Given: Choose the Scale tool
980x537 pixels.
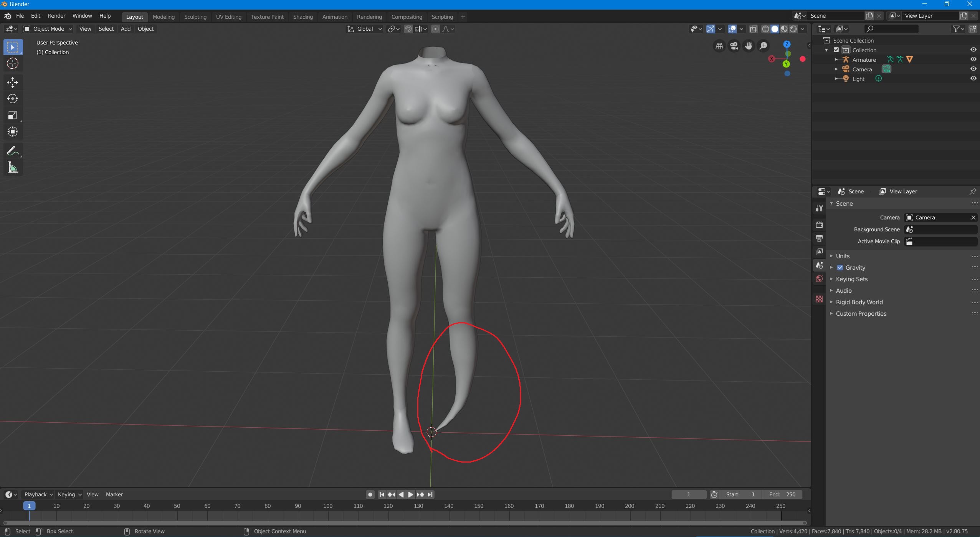Looking at the screenshot, I should coord(12,115).
